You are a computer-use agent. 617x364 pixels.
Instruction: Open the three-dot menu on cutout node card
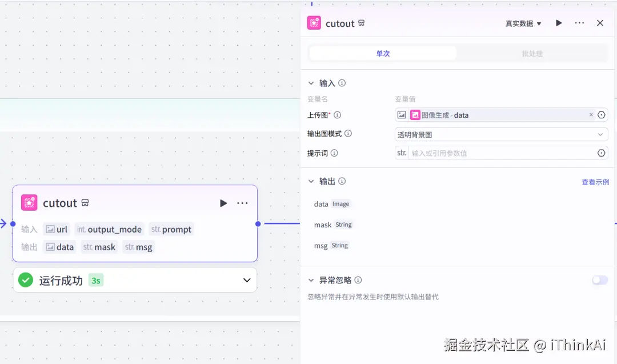pos(242,203)
